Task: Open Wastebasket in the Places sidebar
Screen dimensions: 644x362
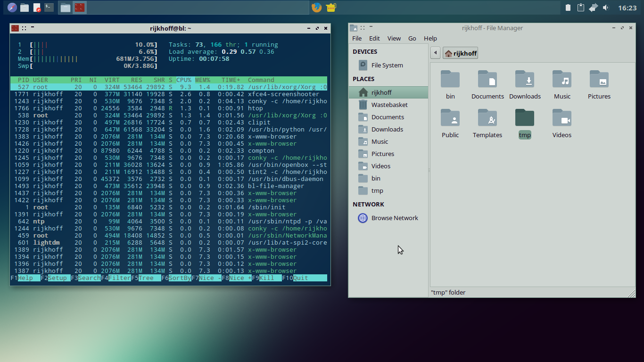Action: click(389, 105)
